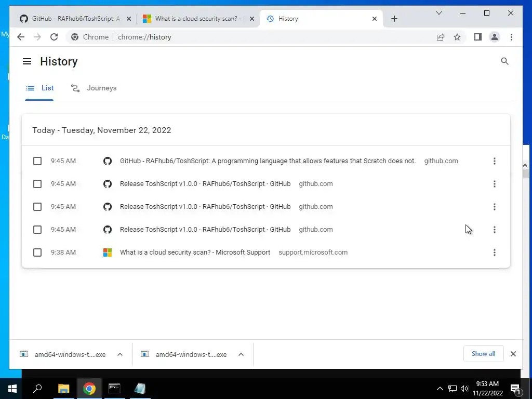Image resolution: width=532 pixels, height=399 pixels.
Task: Close the GitHub ToshScript tab
Action: pyautogui.click(x=129, y=19)
